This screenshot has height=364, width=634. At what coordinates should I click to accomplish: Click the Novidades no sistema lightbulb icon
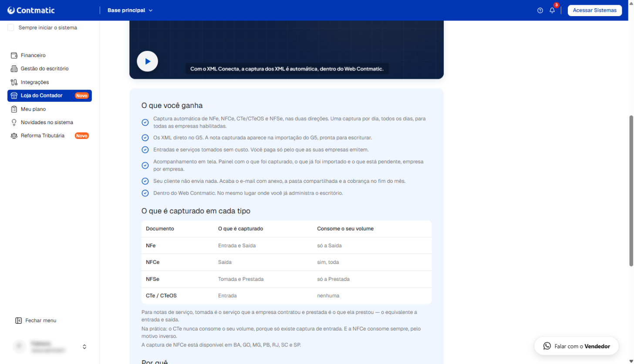(x=13, y=122)
